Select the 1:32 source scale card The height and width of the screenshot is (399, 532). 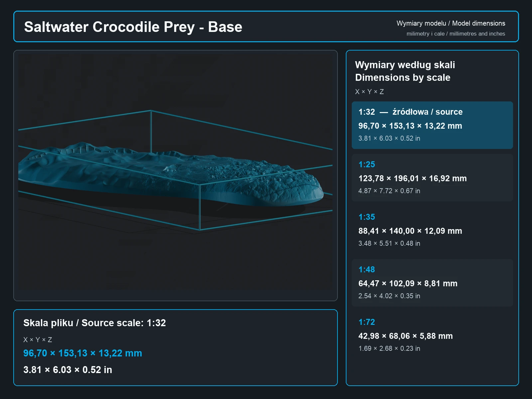point(432,125)
